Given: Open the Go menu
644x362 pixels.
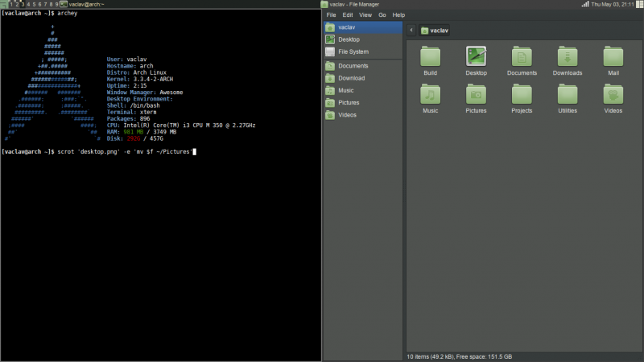Looking at the screenshot, I should 382,14.
